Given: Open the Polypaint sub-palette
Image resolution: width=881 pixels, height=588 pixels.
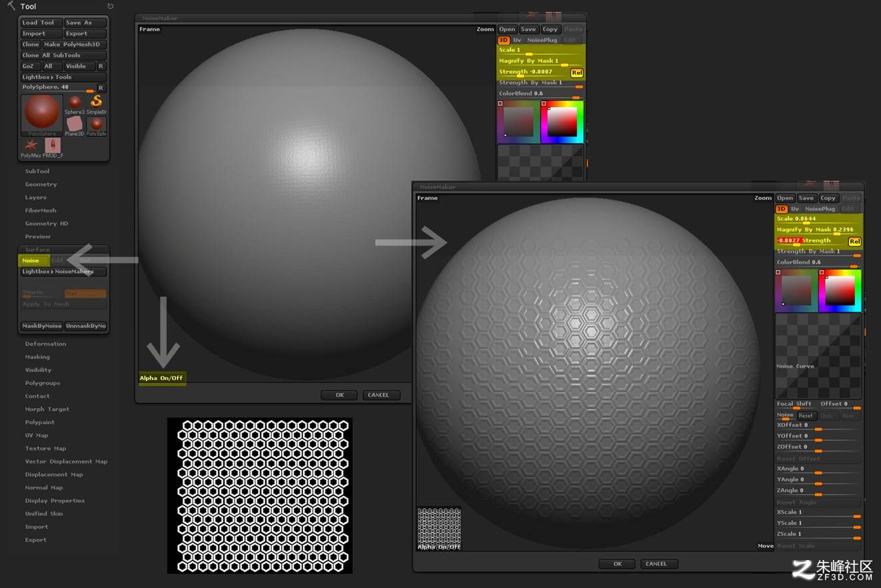Looking at the screenshot, I should pyautogui.click(x=40, y=422).
